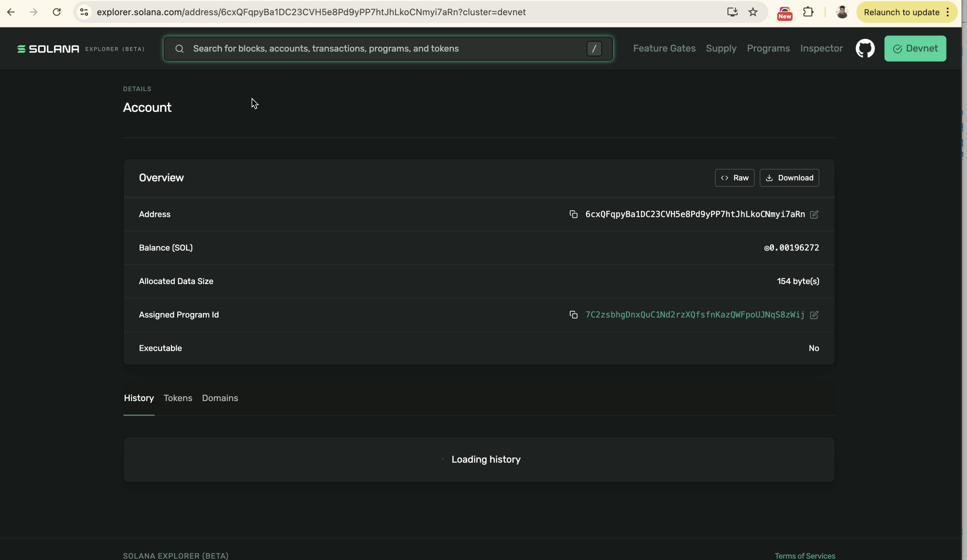
Task: Edit nickname icon next to program id
Action: (x=814, y=315)
